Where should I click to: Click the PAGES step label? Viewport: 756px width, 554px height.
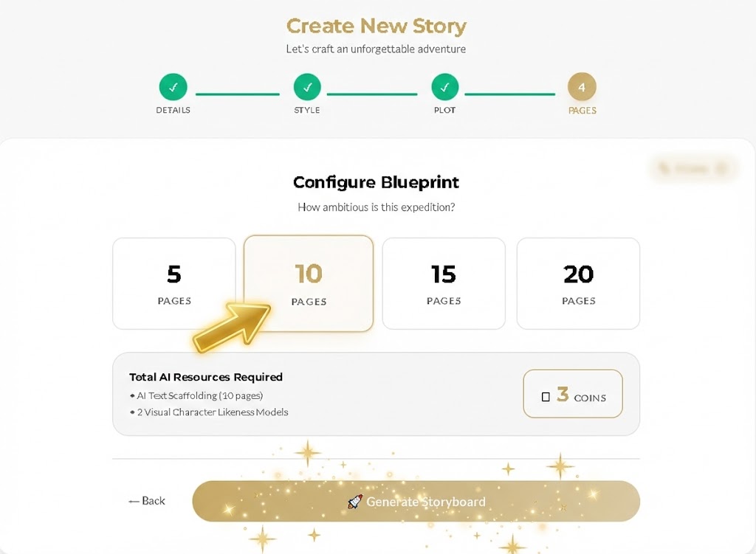(x=582, y=111)
